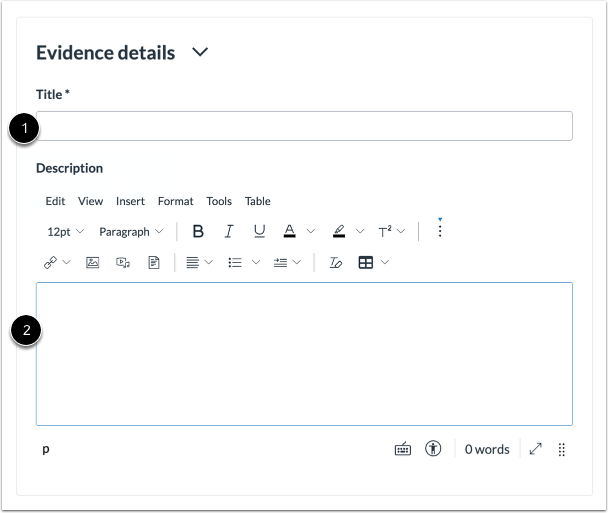Open the Format menu in the editor
The height and width of the screenshot is (513, 608).
(175, 201)
